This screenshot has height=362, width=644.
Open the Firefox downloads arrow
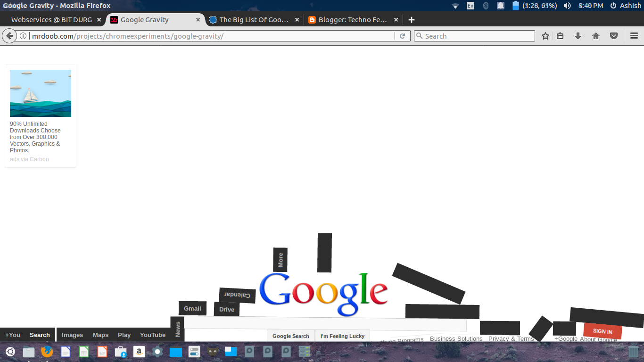tap(578, 36)
